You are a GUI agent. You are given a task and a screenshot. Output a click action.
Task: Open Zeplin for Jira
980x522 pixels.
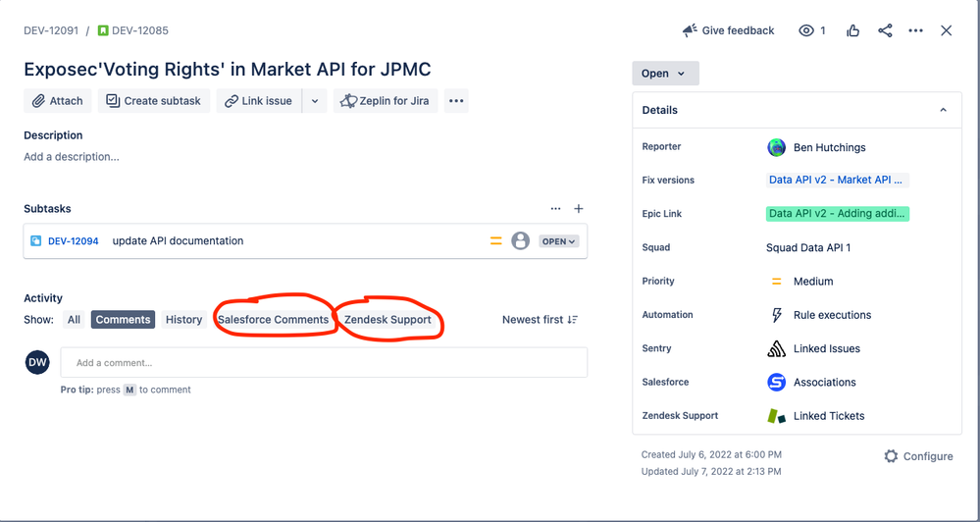(x=385, y=101)
